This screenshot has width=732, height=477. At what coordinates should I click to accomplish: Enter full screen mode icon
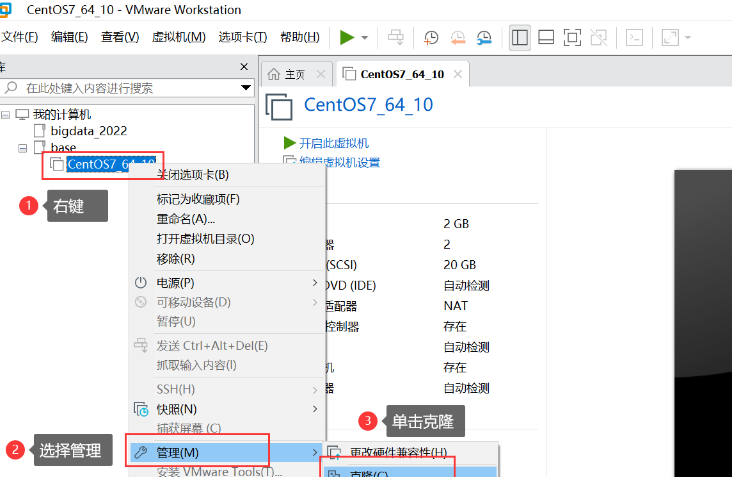(x=572, y=37)
